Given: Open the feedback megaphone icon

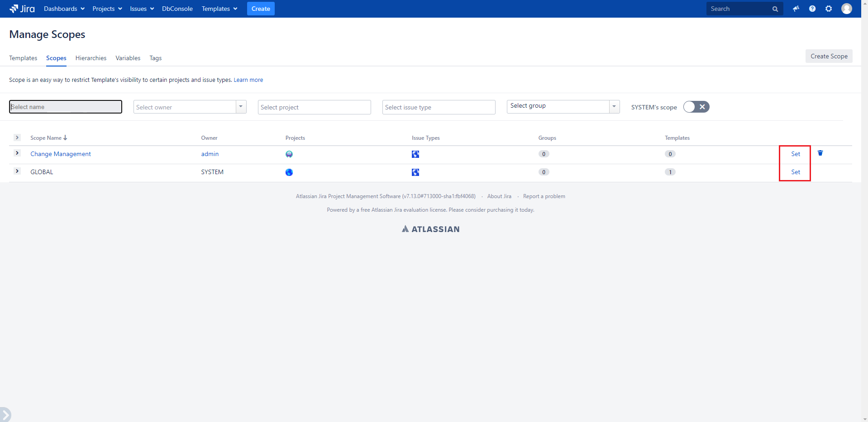Looking at the screenshot, I should (x=796, y=9).
